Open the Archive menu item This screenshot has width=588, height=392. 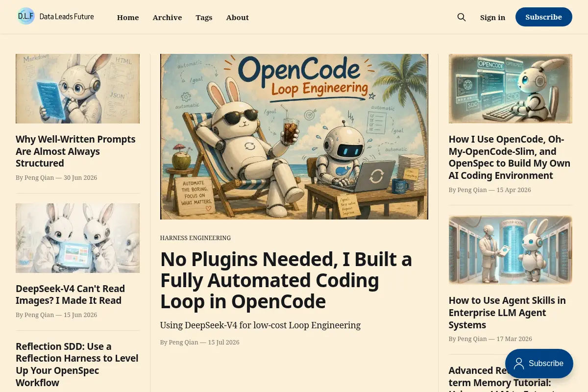(167, 17)
